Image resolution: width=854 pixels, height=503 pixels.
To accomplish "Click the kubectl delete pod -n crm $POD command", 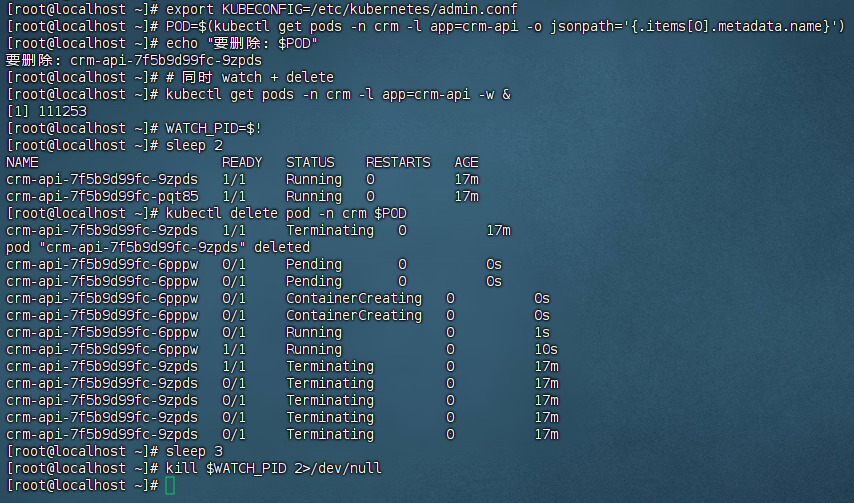I will [x=286, y=213].
